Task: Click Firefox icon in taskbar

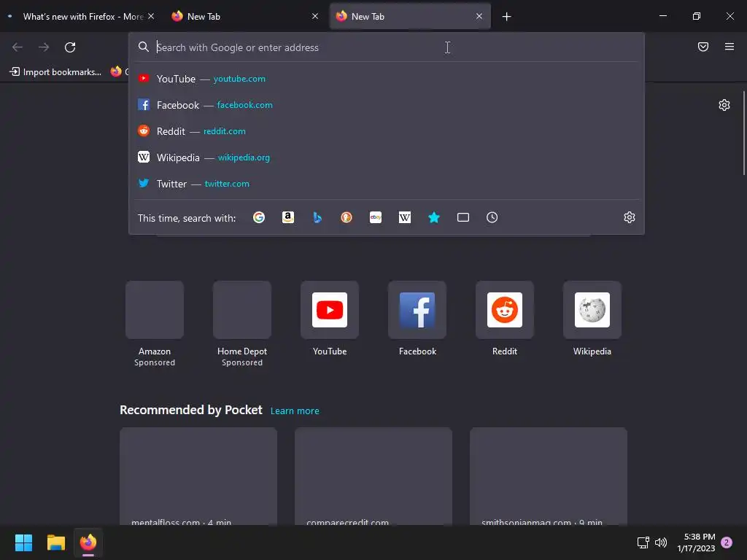Action: (x=88, y=542)
